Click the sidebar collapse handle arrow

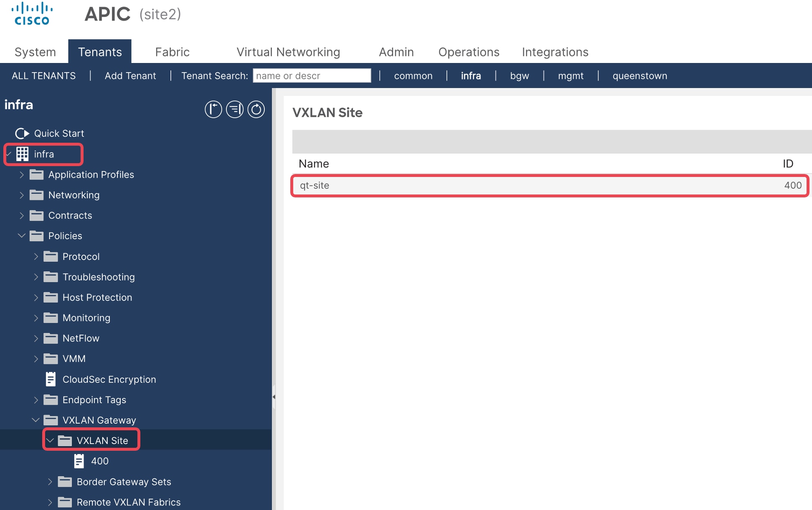pyautogui.click(x=274, y=397)
